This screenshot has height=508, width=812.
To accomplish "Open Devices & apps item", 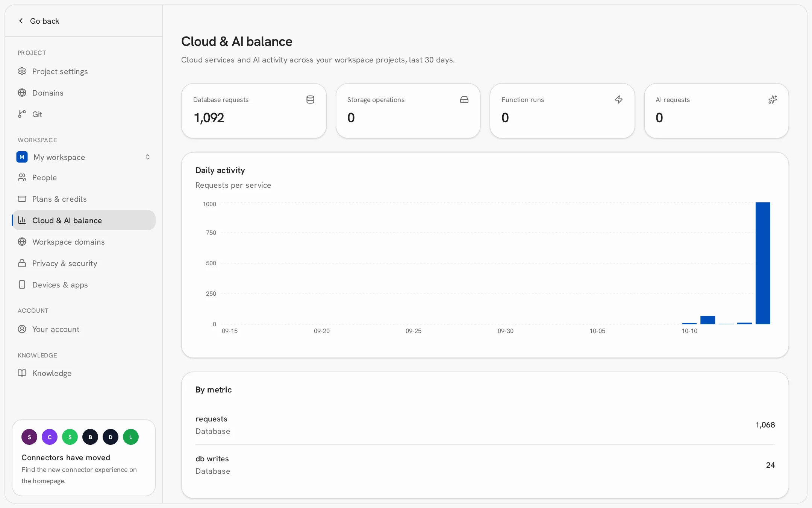I will point(84,284).
